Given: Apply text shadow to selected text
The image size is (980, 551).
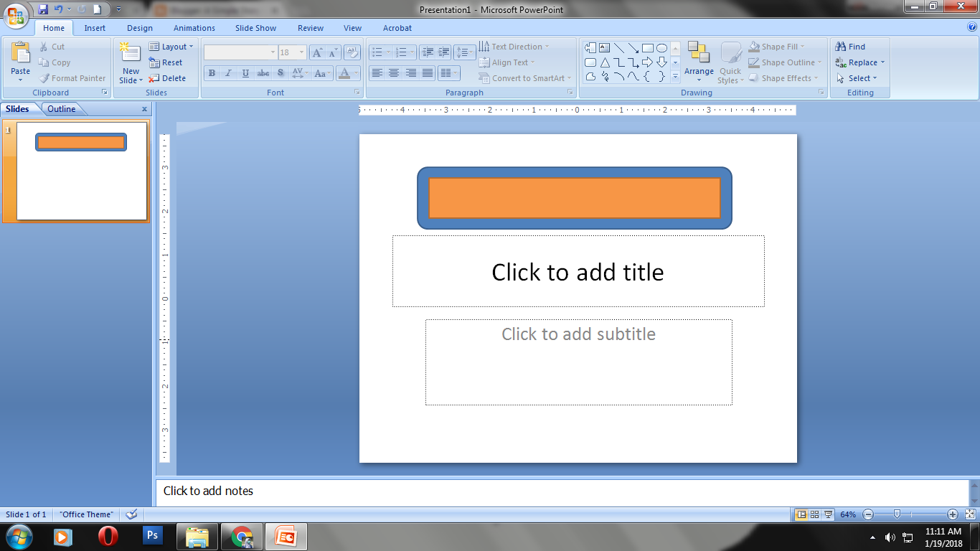Looking at the screenshot, I should pyautogui.click(x=280, y=72).
